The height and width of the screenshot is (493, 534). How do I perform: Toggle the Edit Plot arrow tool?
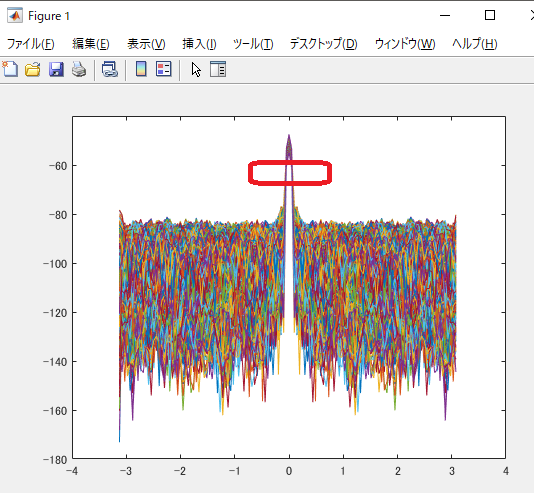196,69
